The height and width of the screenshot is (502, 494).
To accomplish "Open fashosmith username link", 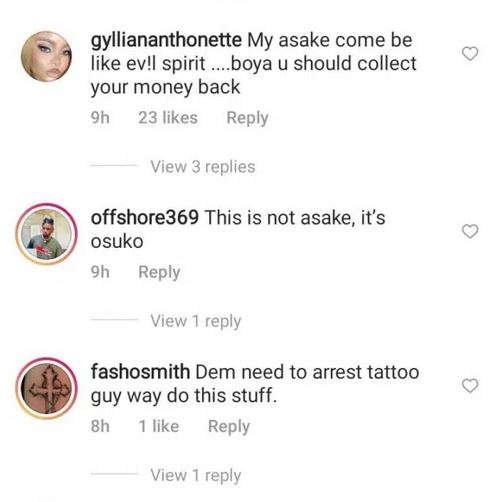I will tap(140, 372).
